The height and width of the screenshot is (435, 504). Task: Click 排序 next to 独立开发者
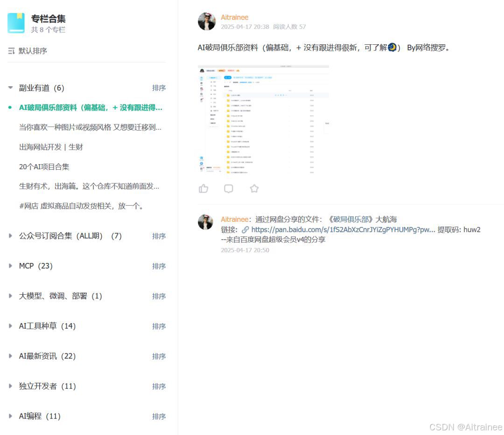coord(159,386)
